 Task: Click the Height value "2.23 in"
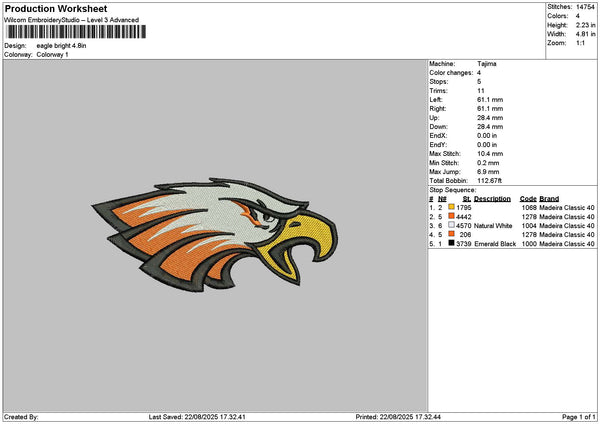585,25
